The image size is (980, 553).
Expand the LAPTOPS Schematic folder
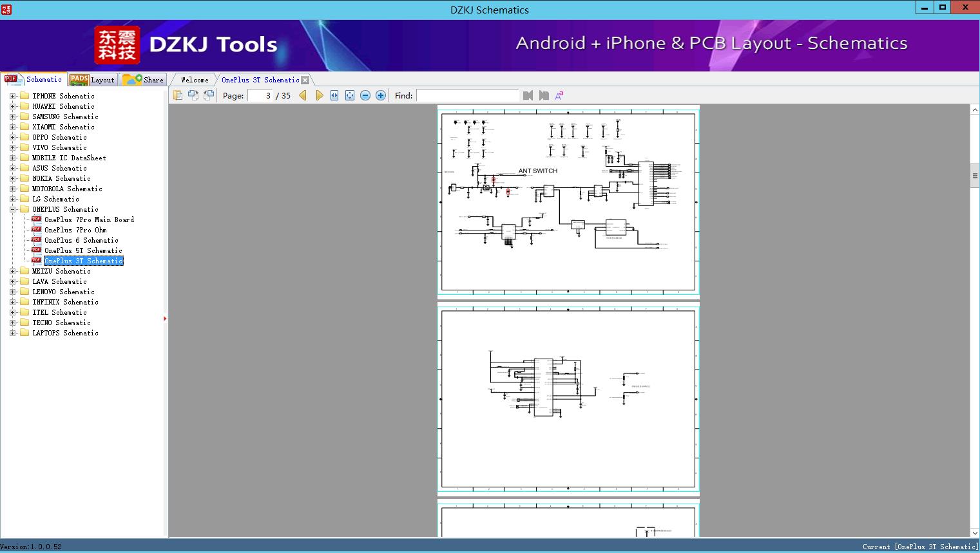point(12,333)
